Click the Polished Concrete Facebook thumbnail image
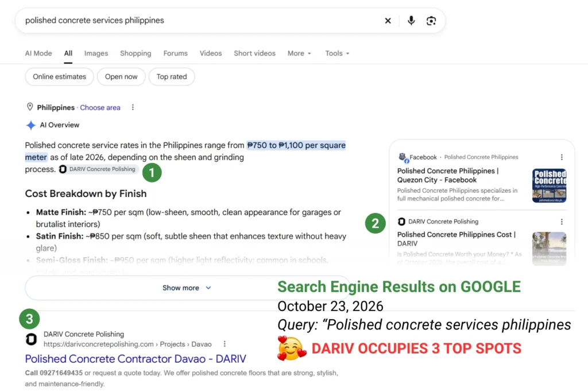This screenshot has height=392, width=588. (x=549, y=185)
